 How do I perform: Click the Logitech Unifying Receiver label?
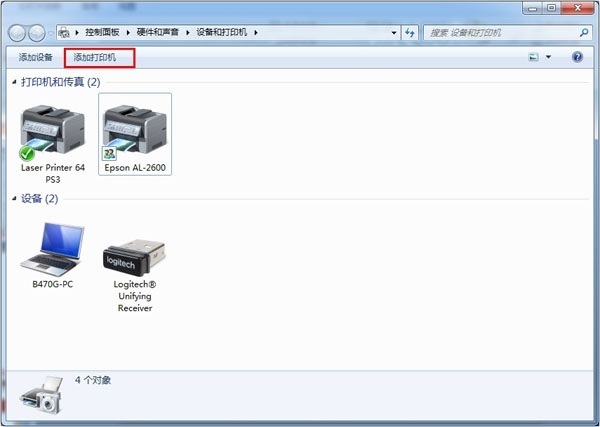[135, 296]
